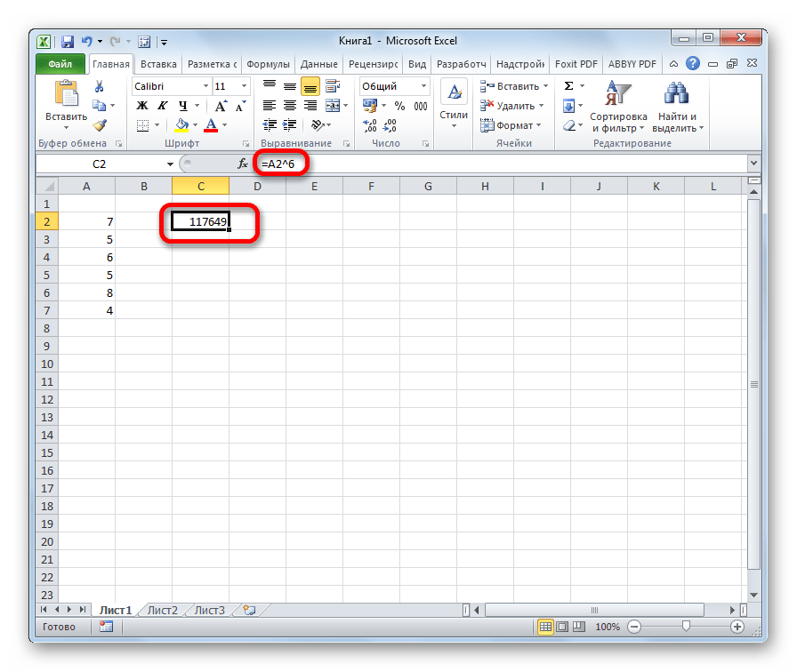
Task: Click the percent style icon
Action: point(399,106)
